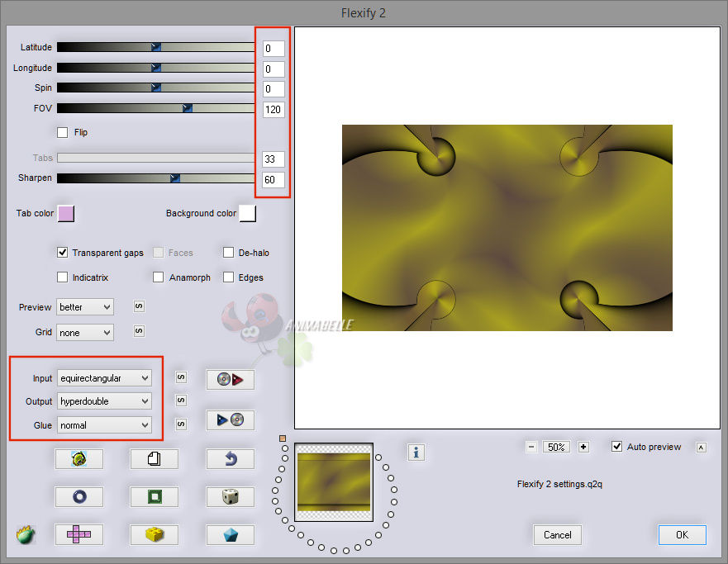Open the Output hyperdouble dropdown
The width and height of the screenshot is (728, 564).
coord(104,401)
